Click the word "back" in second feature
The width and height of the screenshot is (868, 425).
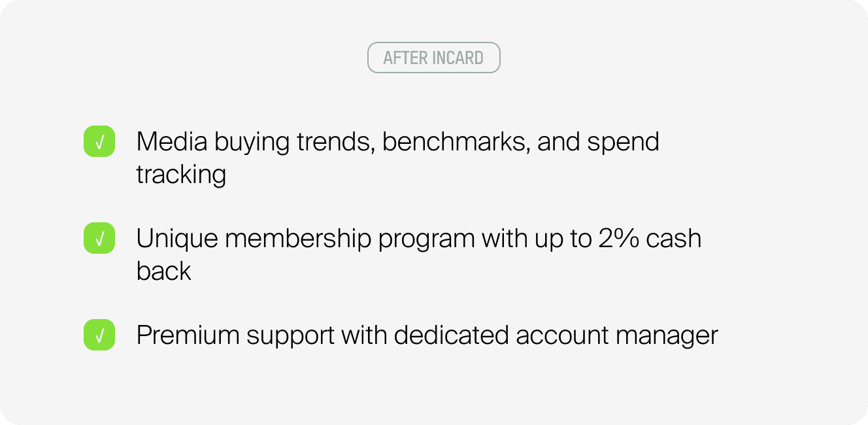(x=163, y=271)
